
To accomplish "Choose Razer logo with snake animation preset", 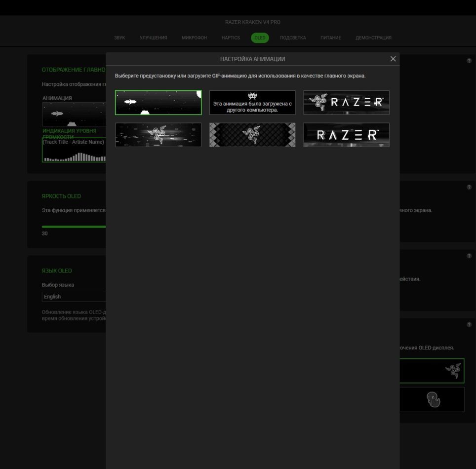I will click(346, 103).
